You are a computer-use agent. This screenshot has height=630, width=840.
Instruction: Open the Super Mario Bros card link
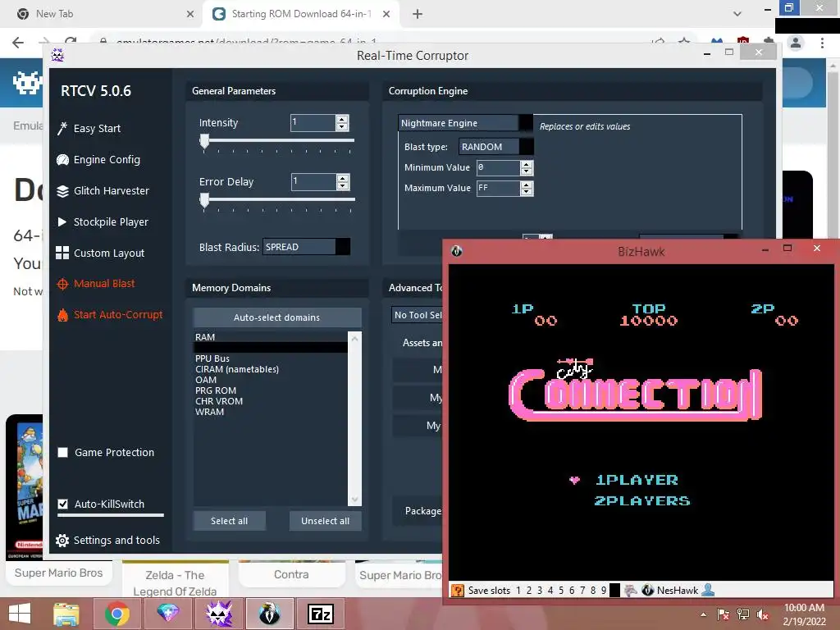[x=58, y=573]
